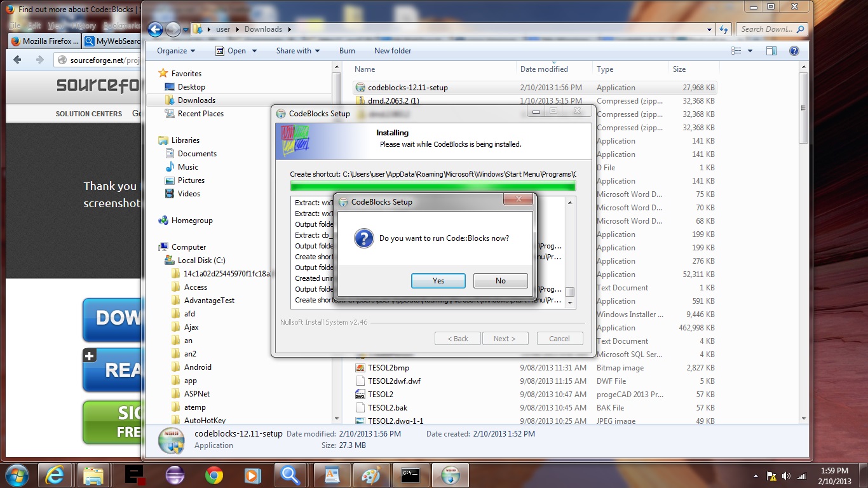868x488 pixels.
Task: Select Desktop in navigation pane
Action: coord(191,87)
